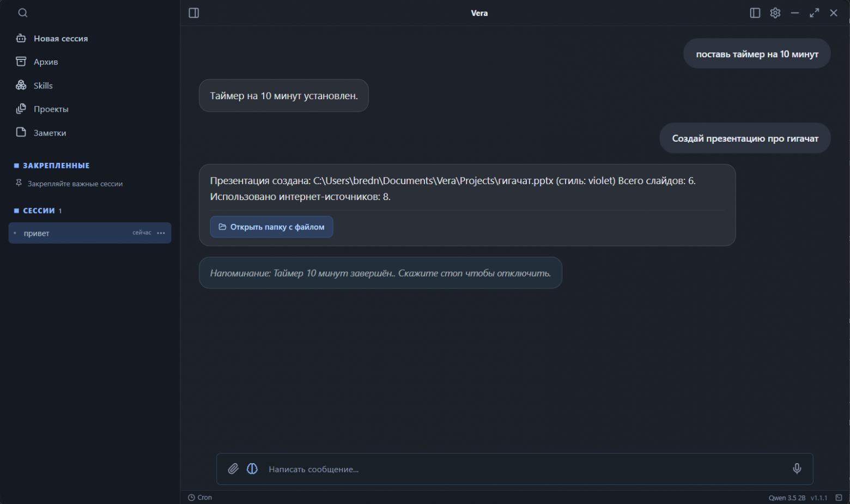Click the message поставь таймер на 10 минут
This screenshot has width=850, height=504.
(757, 53)
